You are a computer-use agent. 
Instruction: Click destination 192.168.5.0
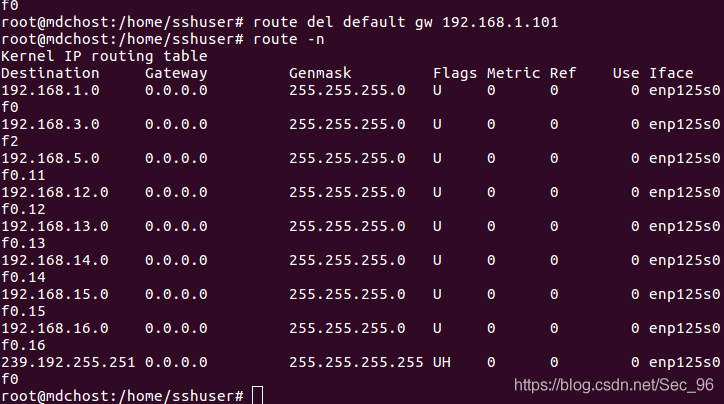(x=50, y=158)
